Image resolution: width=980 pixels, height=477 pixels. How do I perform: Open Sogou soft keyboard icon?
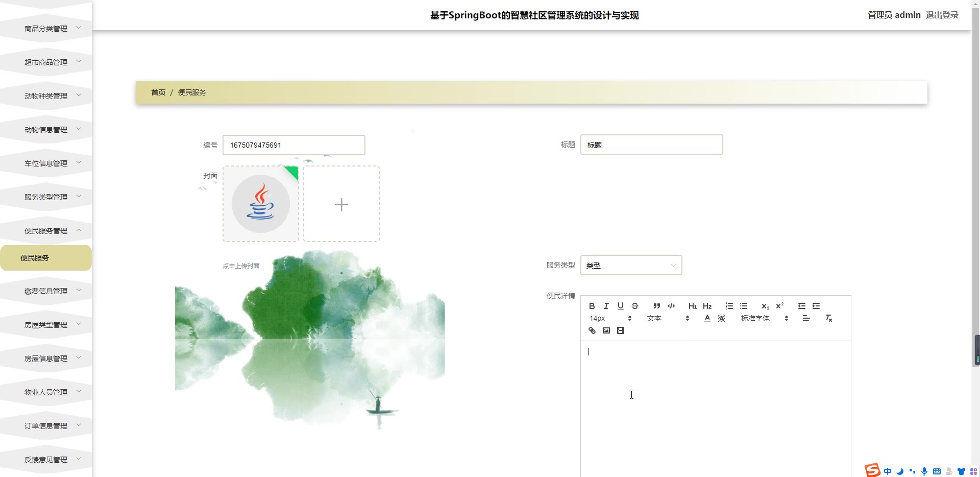(x=937, y=471)
